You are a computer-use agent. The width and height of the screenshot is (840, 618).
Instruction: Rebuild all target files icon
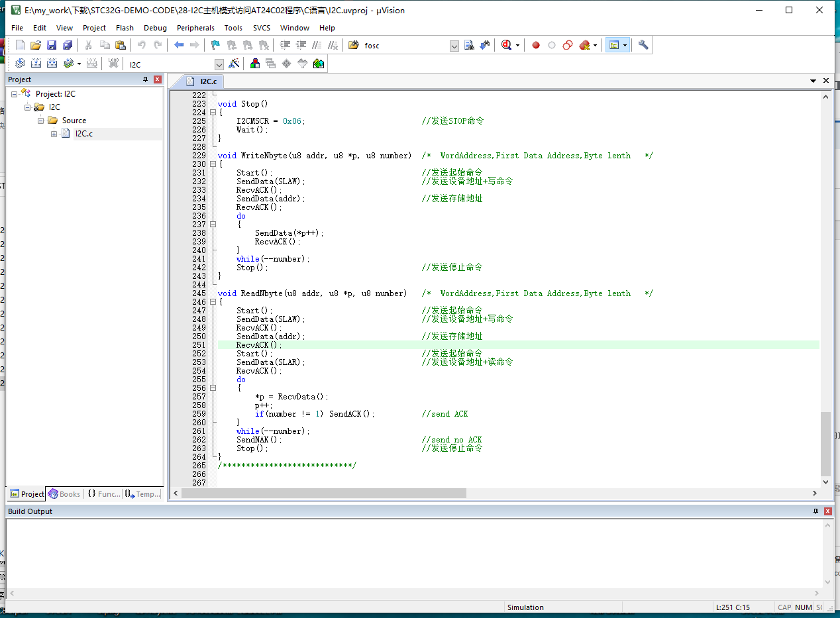52,64
